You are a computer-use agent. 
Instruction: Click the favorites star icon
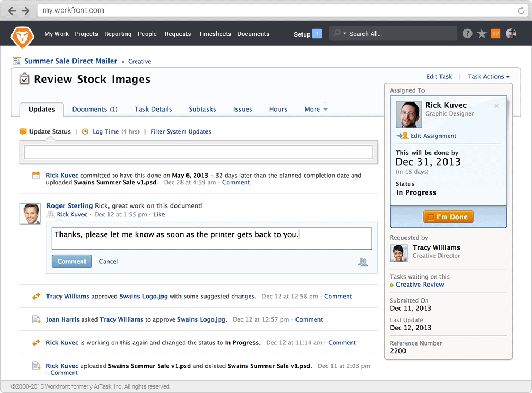[x=481, y=34]
